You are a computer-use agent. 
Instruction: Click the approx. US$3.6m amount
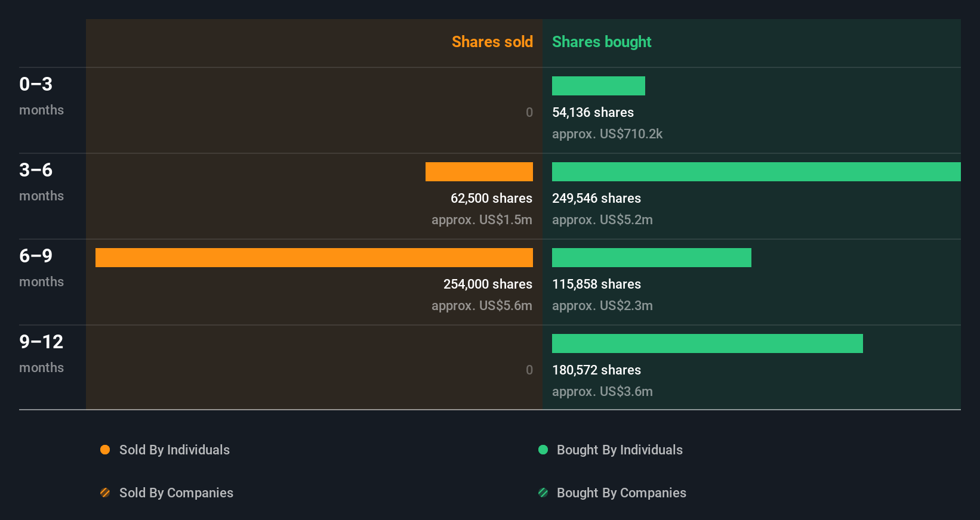tap(602, 391)
